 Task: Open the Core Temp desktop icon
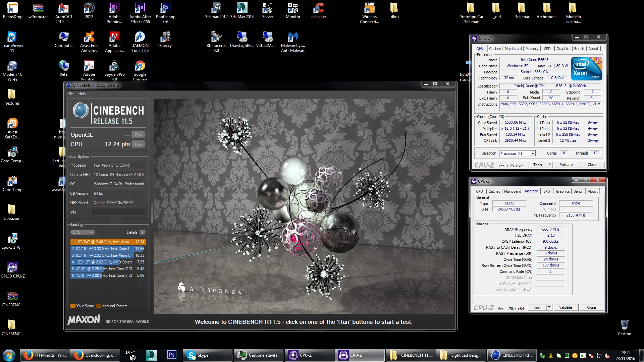12,184
